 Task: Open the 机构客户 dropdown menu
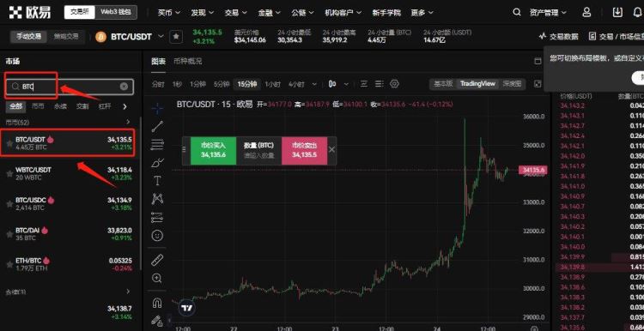[x=343, y=12]
